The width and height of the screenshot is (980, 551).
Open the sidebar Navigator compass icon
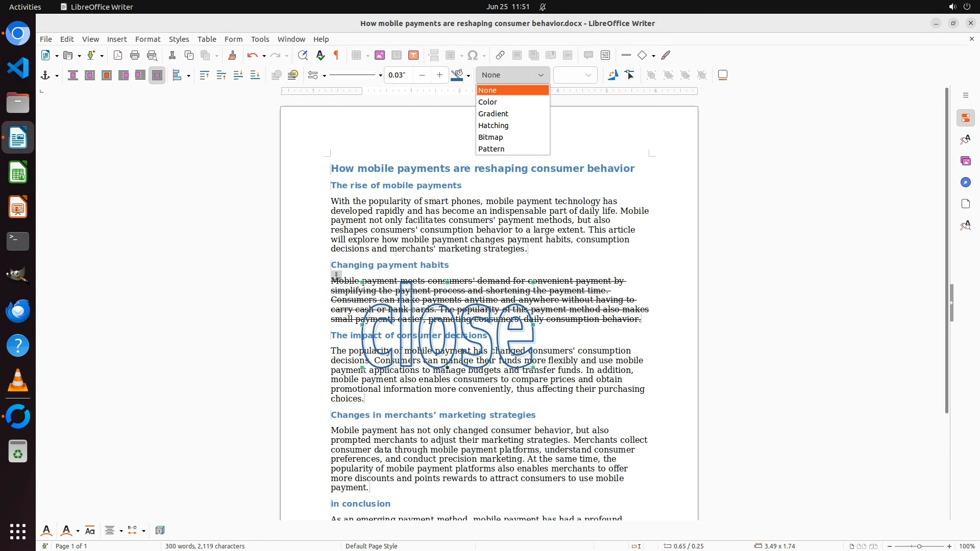tap(965, 183)
